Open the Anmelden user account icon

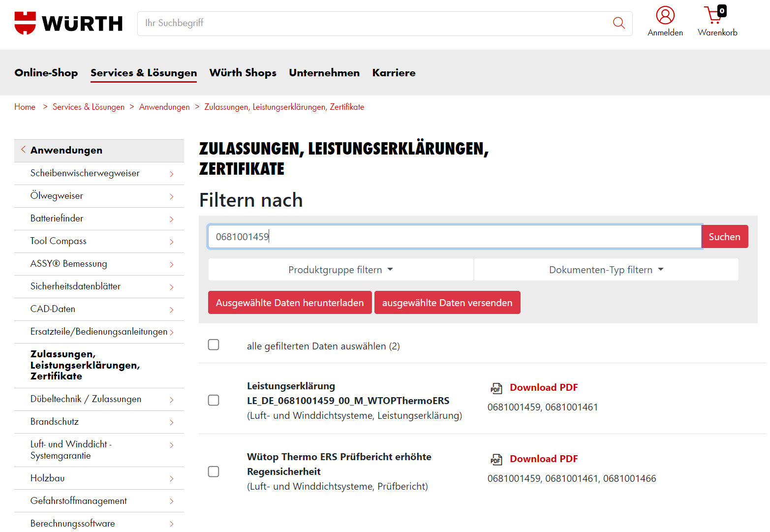[665, 15]
